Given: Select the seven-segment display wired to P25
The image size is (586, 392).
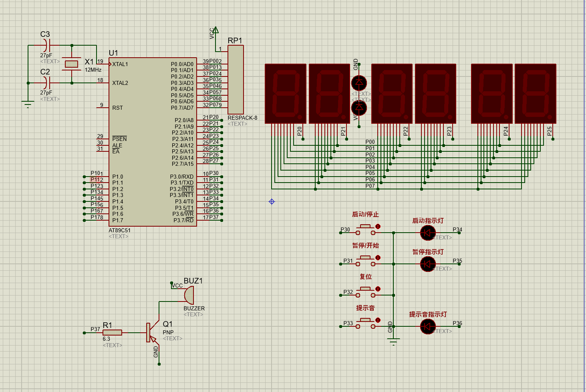Looking at the screenshot, I should pyautogui.click(x=536, y=94).
